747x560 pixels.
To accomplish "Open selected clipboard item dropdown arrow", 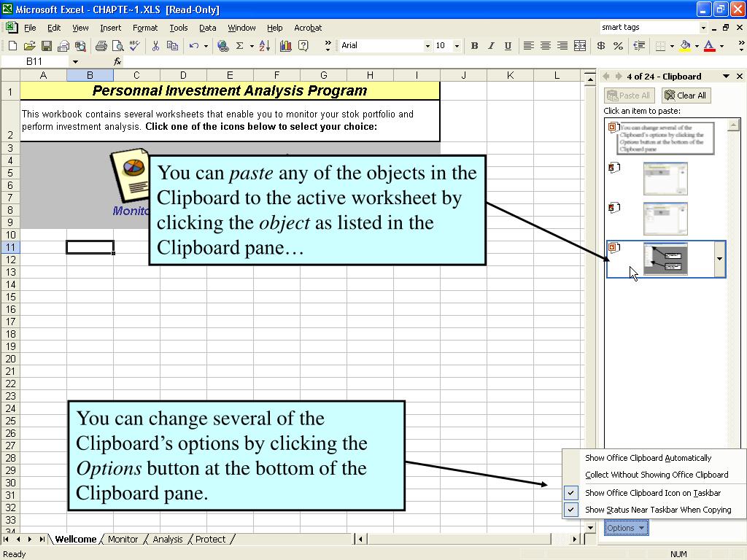I will [x=719, y=259].
